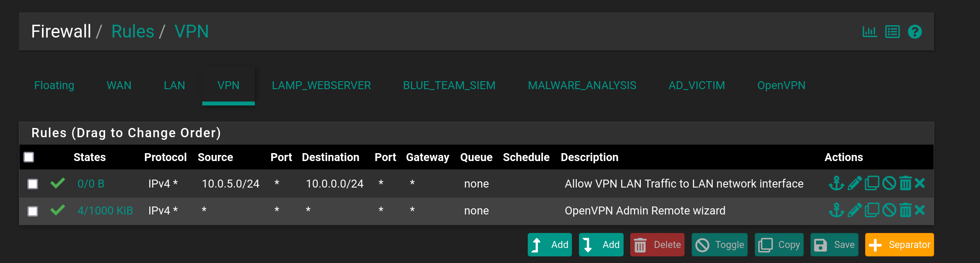Tick the select-all checkbox in table header
The width and height of the screenshot is (980, 263).
pos(29,157)
